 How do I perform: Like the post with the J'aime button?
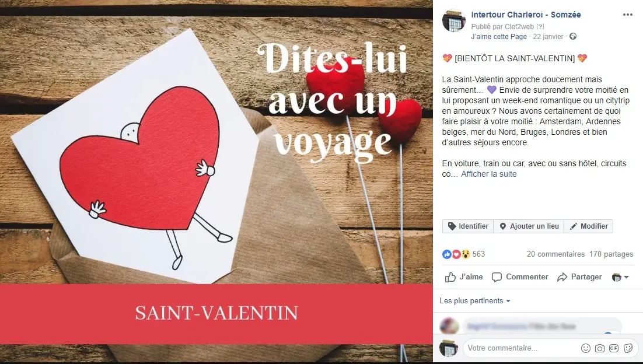(x=464, y=277)
